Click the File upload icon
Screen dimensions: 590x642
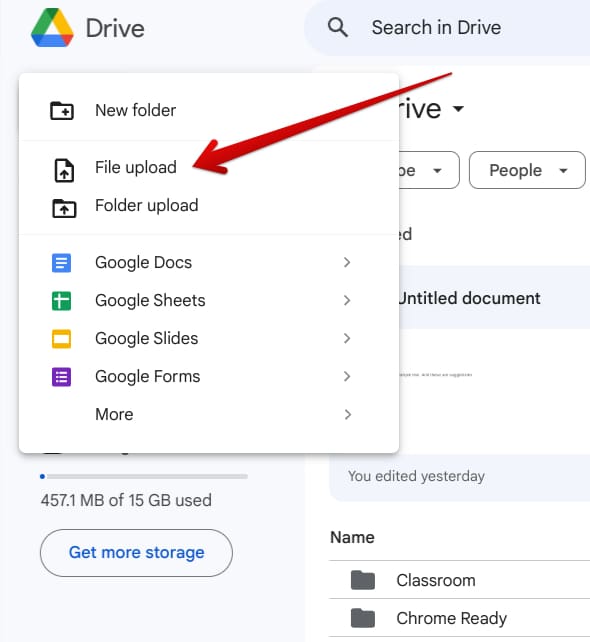(x=64, y=170)
